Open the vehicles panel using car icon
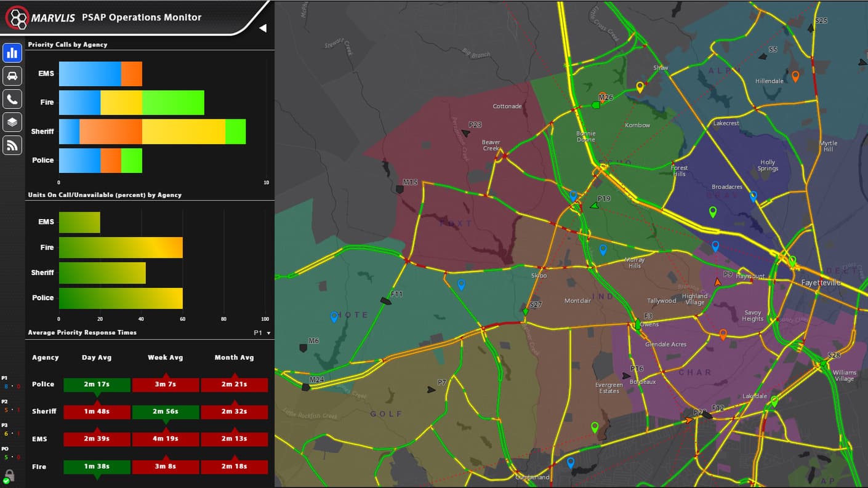This screenshot has height=488, width=868. tap(12, 76)
